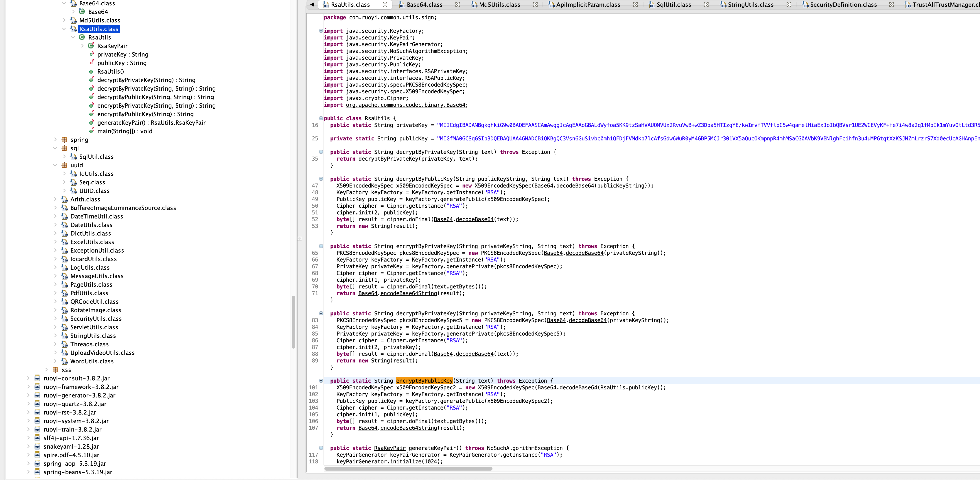Click the SqlUtil.class file icon in tree

point(73,157)
